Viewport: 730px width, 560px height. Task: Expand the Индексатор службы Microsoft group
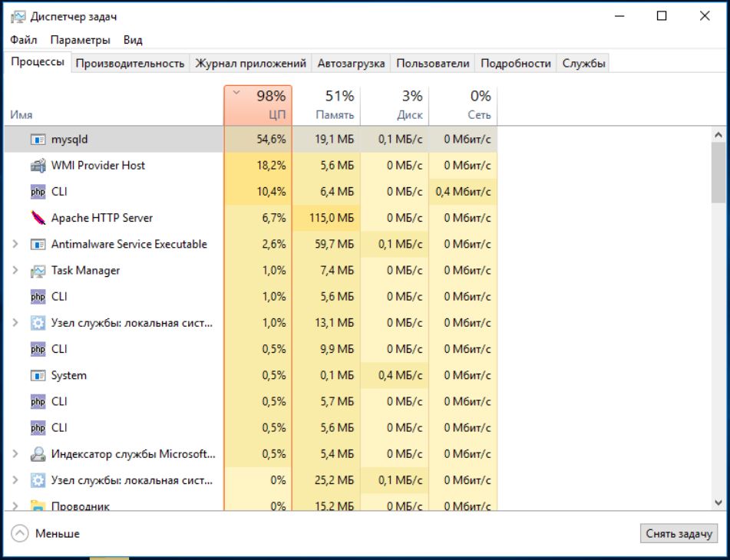[x=15, y=454]
